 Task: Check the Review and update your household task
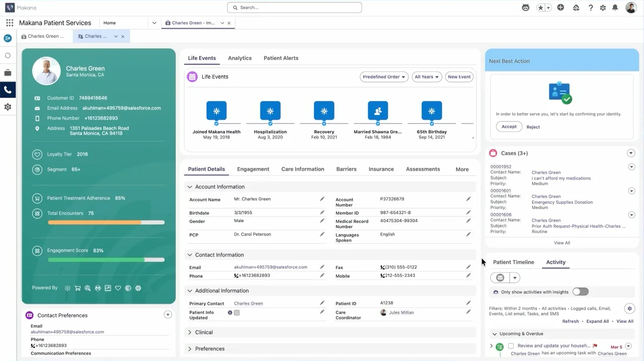point(511,345)
